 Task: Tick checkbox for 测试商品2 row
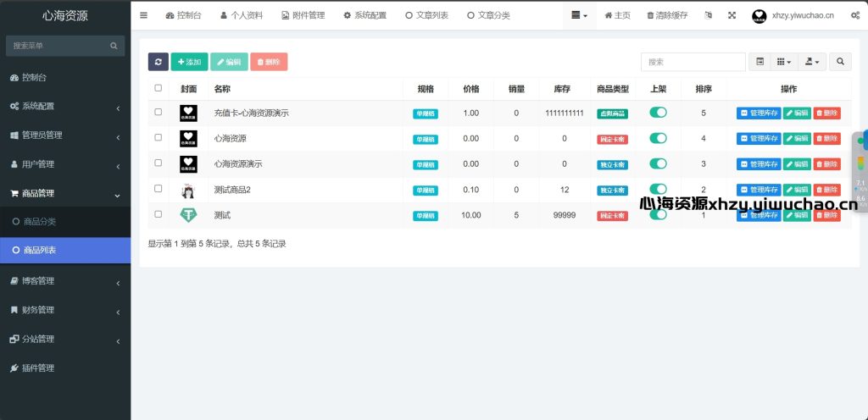click(x=159, y=189)
